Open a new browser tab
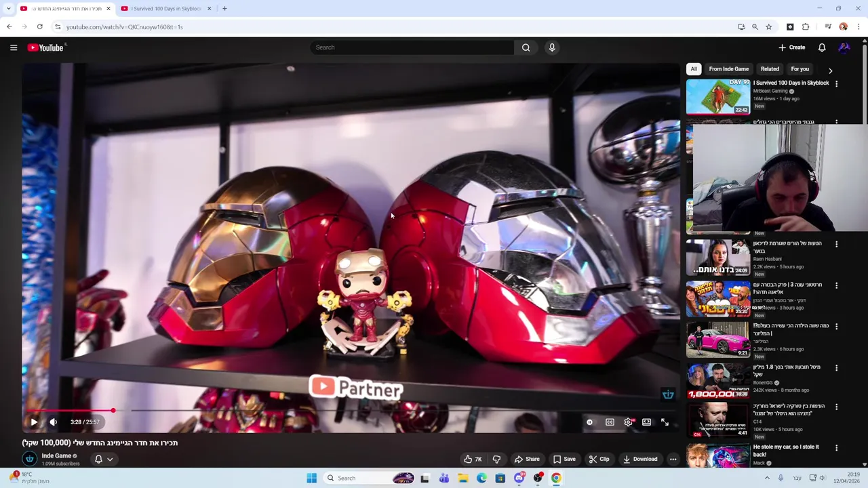The image size is (868, 488). 224,9
